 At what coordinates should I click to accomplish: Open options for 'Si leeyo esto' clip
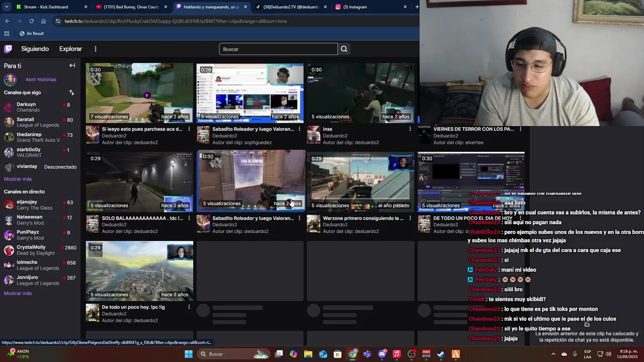[x=189, y=129]
